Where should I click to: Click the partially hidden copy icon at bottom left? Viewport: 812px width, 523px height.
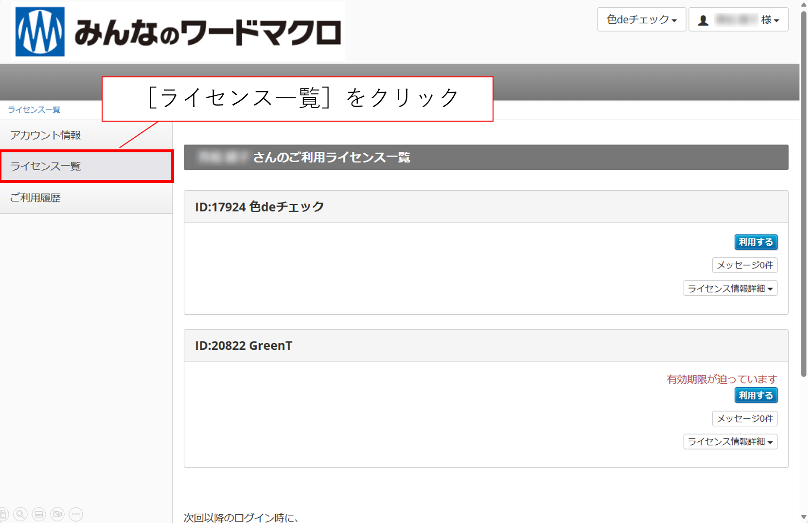point(3,514)
